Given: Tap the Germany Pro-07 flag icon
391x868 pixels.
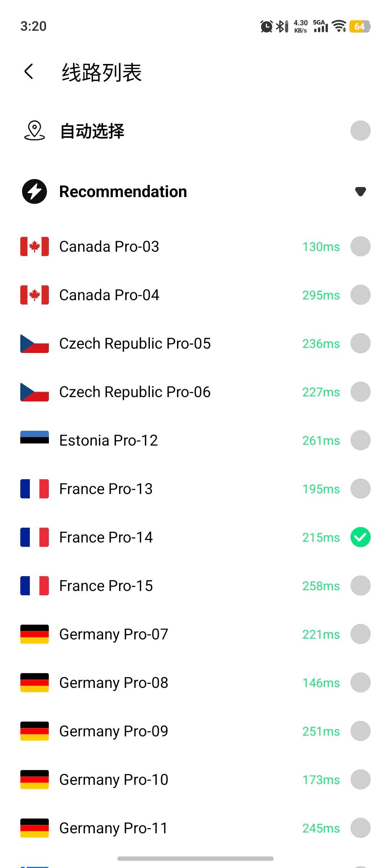Looking at the screenshot, I should click(34, 634).
